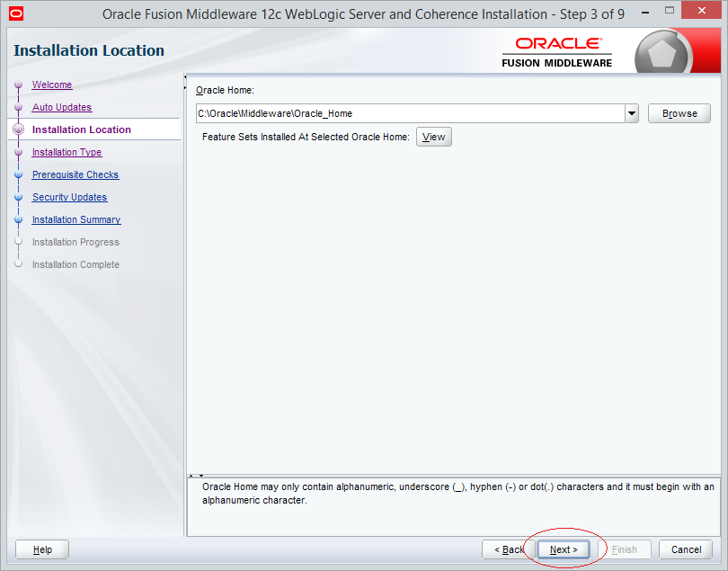Proceed with the Next button

pyautogui.click(x=564, y=549)
